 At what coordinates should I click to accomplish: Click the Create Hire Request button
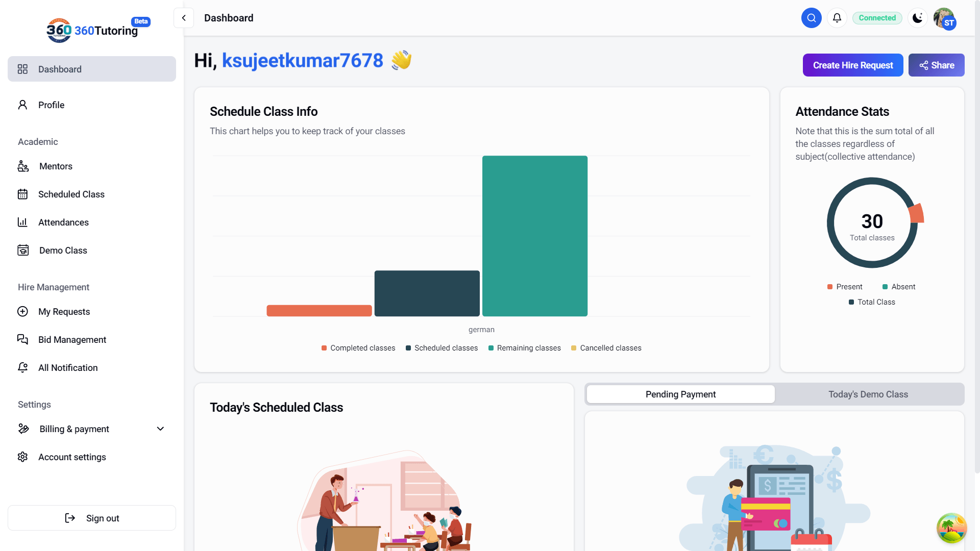(852, 65)
